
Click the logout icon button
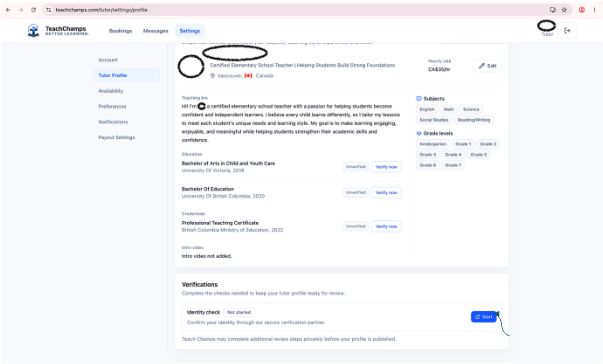[567, 31]
